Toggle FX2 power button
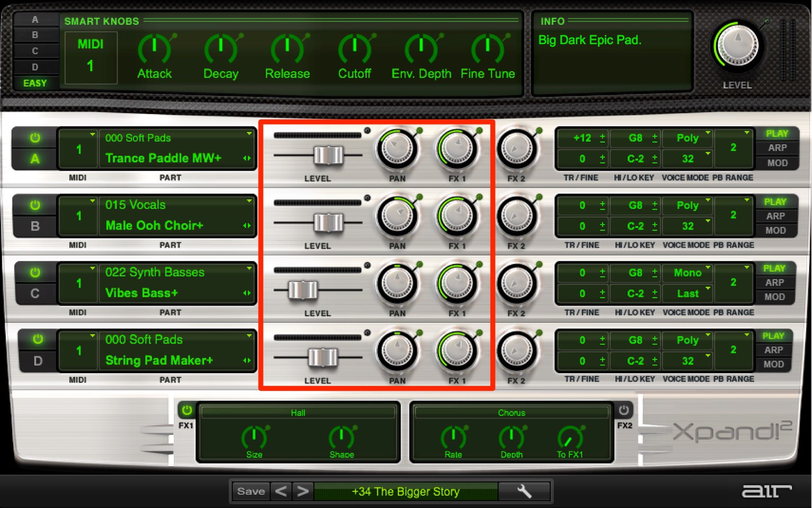The height and width of the screenshot is (508, 812). pos(624,410)
